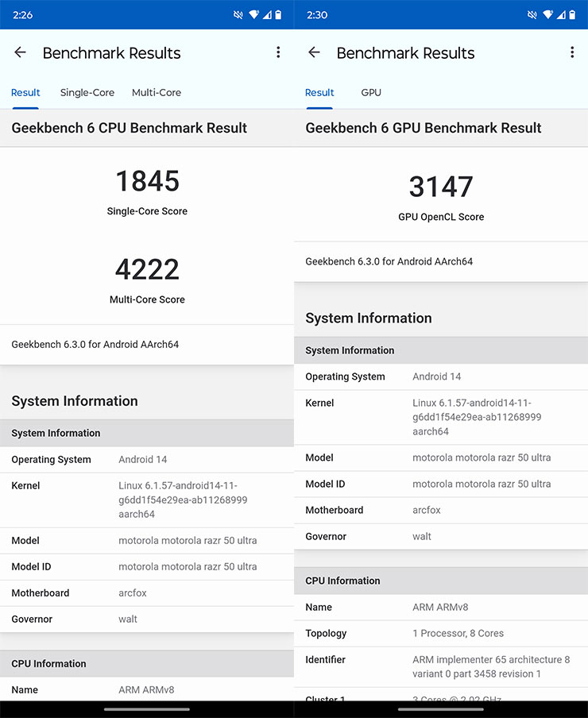This screenshot has width=588, height=718.
Task: Tap Model ID value on CPU screen
Action: pyautogui.click(x=188, y=566)
